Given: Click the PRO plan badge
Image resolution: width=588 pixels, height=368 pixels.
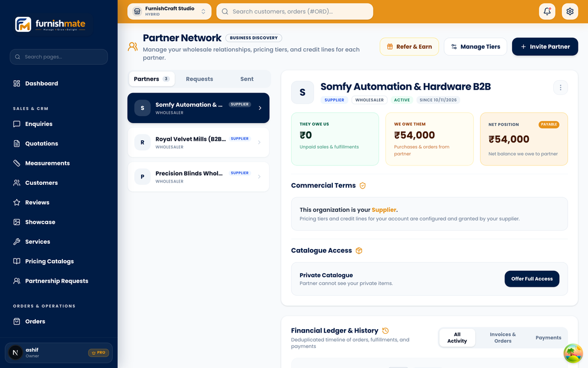Looking at the screenshot, I should coord(99,353).
